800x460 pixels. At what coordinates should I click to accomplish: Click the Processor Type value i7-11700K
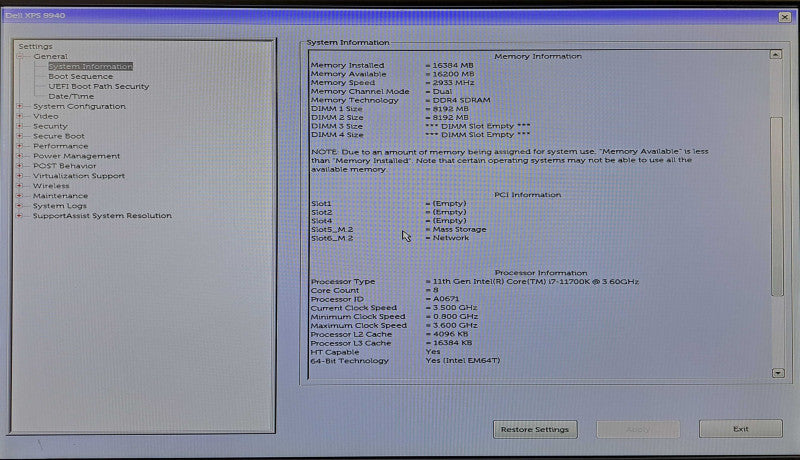click(535, 282)
